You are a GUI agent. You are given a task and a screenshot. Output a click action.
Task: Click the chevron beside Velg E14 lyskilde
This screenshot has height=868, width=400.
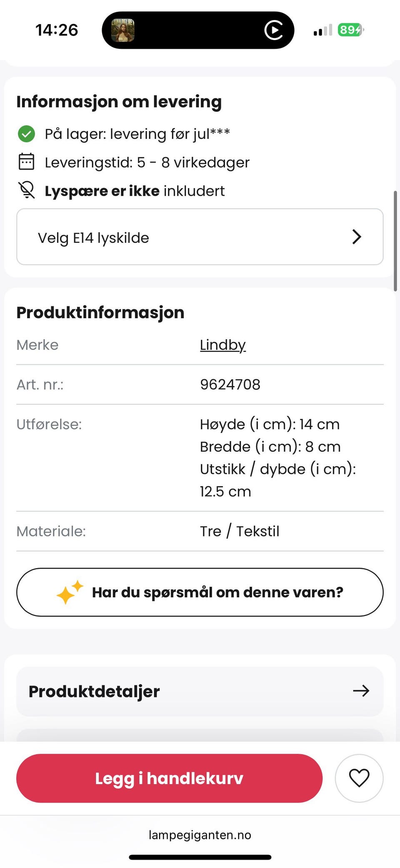point(357,237)
